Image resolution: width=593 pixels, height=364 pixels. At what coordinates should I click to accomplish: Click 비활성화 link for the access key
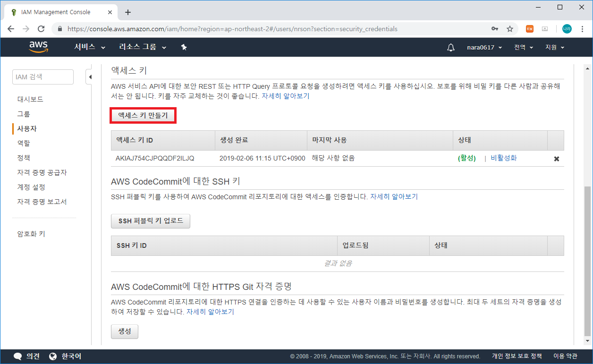pos(504,158)
